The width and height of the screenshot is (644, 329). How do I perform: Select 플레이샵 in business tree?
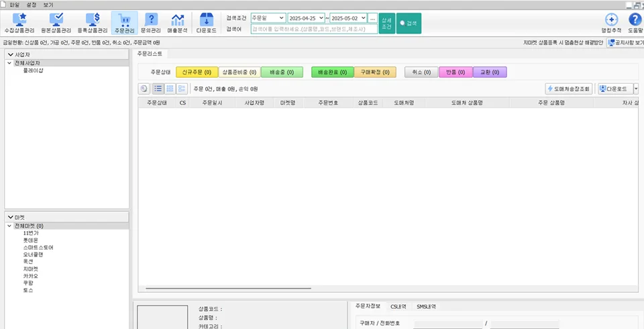tap(34, 70)
